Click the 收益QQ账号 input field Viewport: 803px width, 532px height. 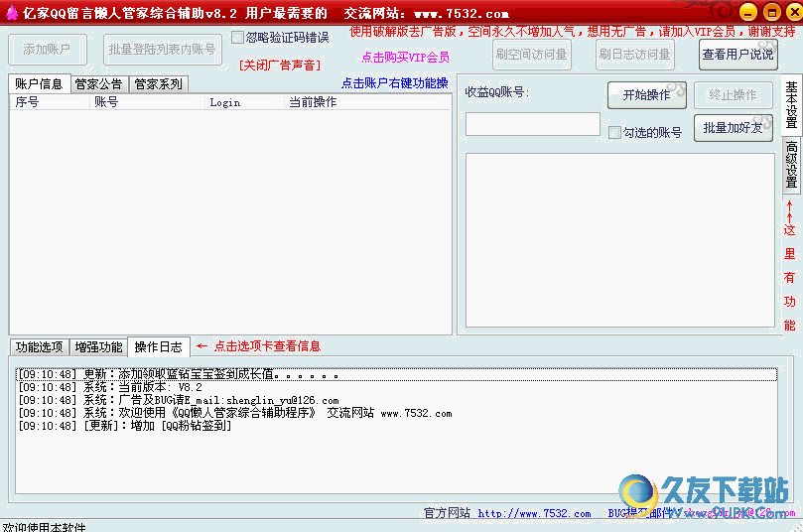(533, 124)
